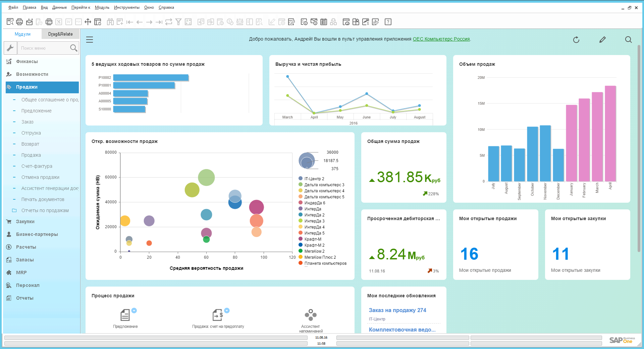Click magnifier icon in menu search field
Image resolution: width=644 pixels, height=349 pixels.
(73, 48)
